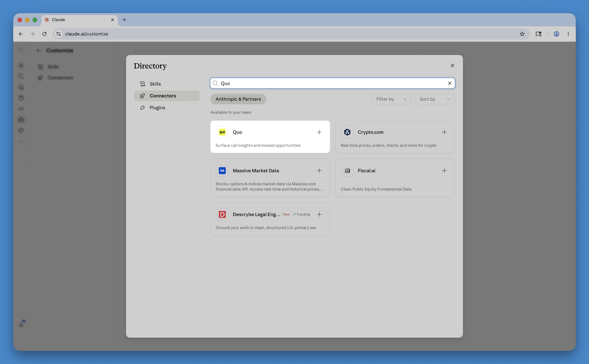This screenshot has width=589, height=364.
Task: Add Descrybe Legal Engine using the plus icon
Action: (x=319, y=215)
